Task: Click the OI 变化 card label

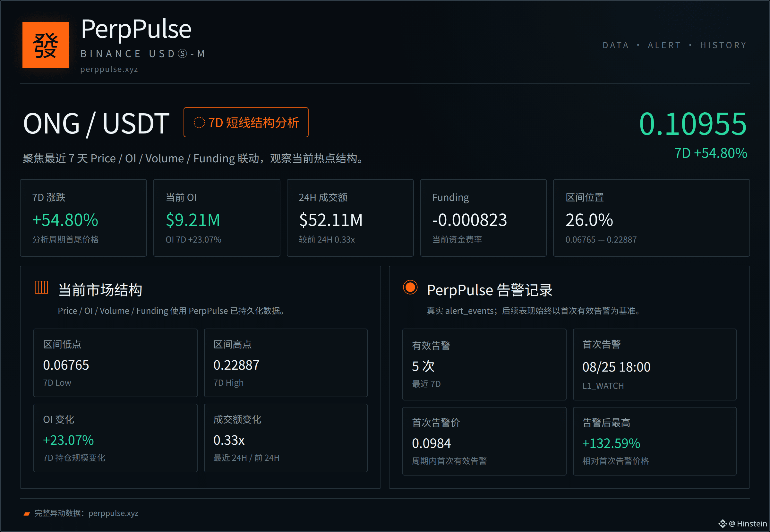Action: (59, 419)
